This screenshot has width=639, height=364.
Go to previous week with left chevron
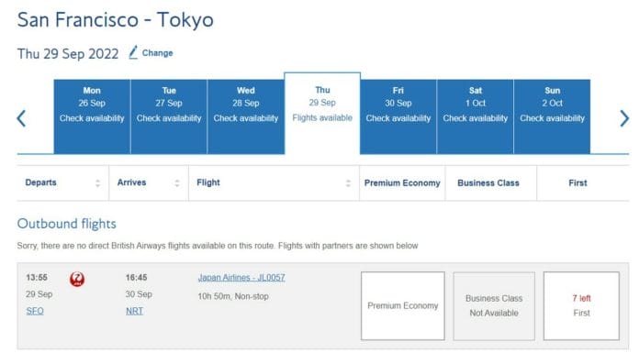[22, 118]
